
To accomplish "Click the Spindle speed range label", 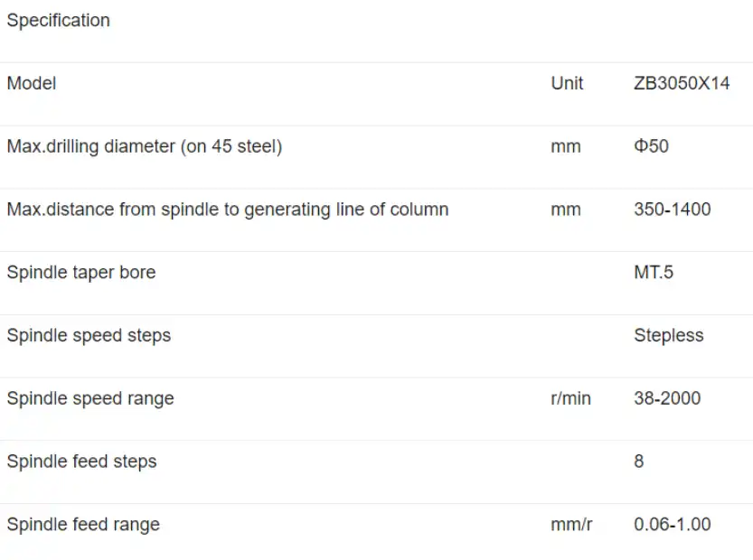I will point(90,398).
